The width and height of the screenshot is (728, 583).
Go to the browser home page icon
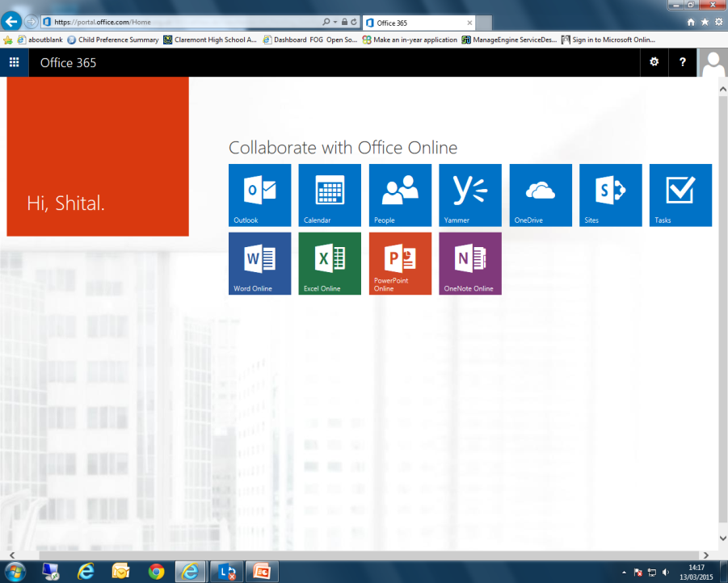pyautogui.click(x=691, y=22)
